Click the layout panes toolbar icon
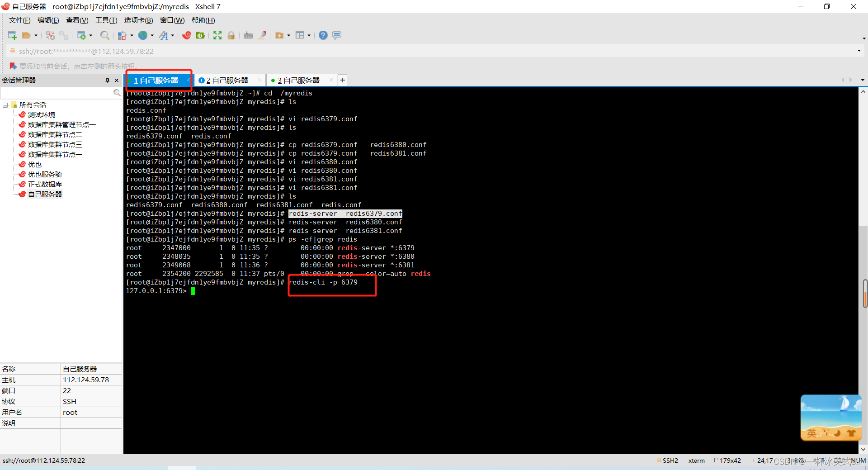This screenshot has width=868, height=470. pyautogui.click(x=300, y=35)
